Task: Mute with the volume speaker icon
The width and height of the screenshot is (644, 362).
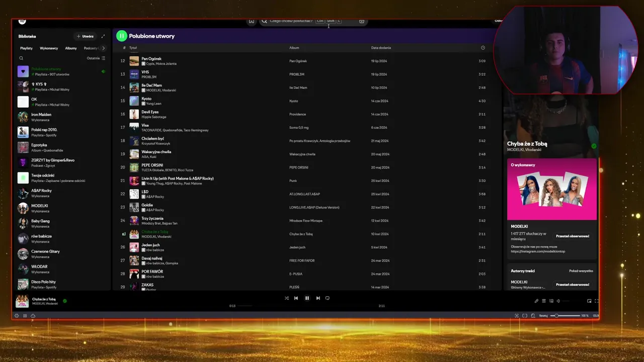Action: [x=558, y=301]
